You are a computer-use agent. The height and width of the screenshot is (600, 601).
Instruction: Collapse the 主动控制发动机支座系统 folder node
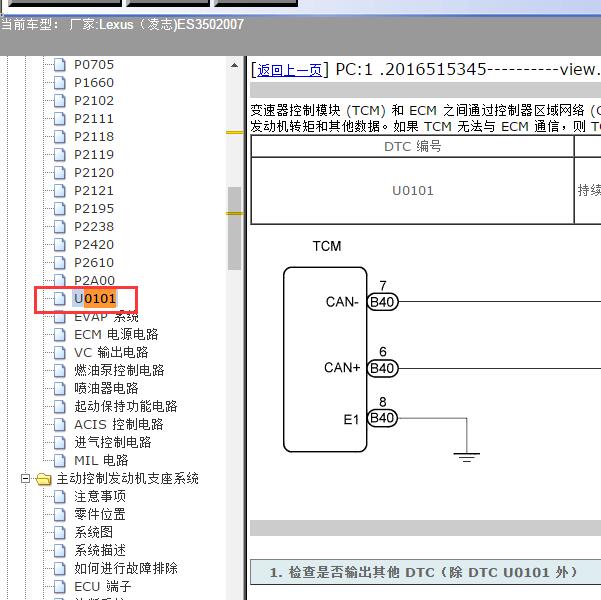pos(25,479)
